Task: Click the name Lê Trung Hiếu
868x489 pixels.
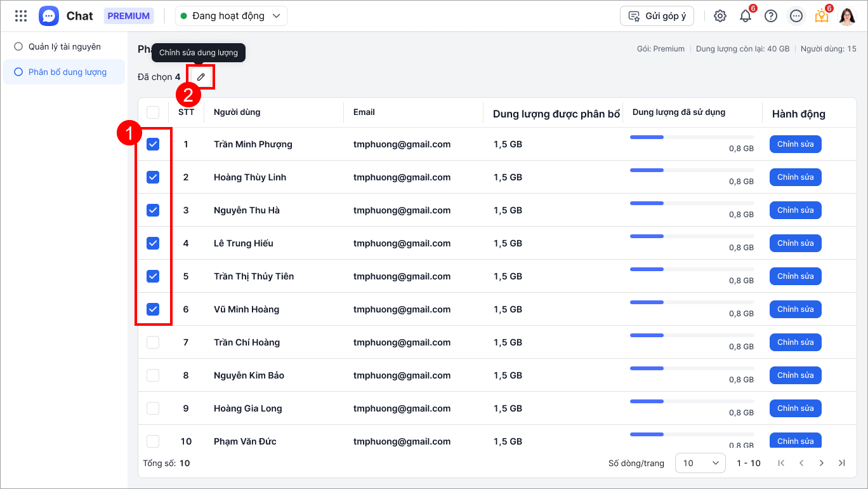Action: tap(244, 243)
